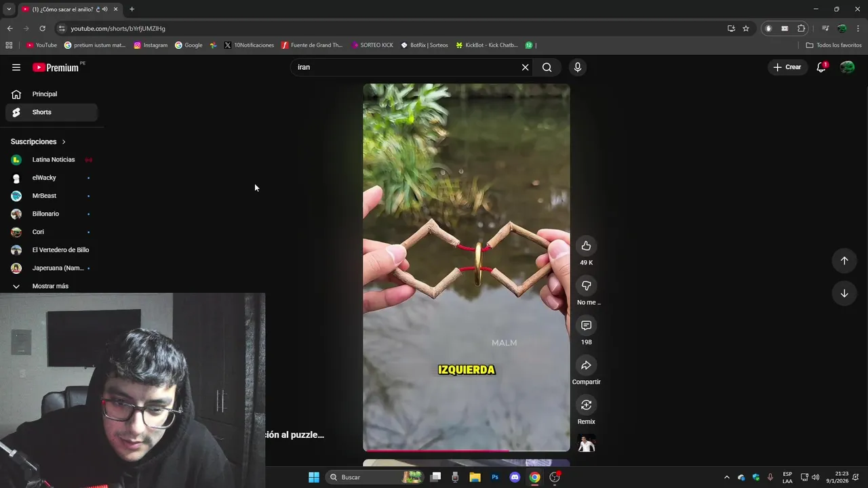Open the YouTube hamburger guide menu
This screenshot has height=488, width=868.
coord(16,67)
